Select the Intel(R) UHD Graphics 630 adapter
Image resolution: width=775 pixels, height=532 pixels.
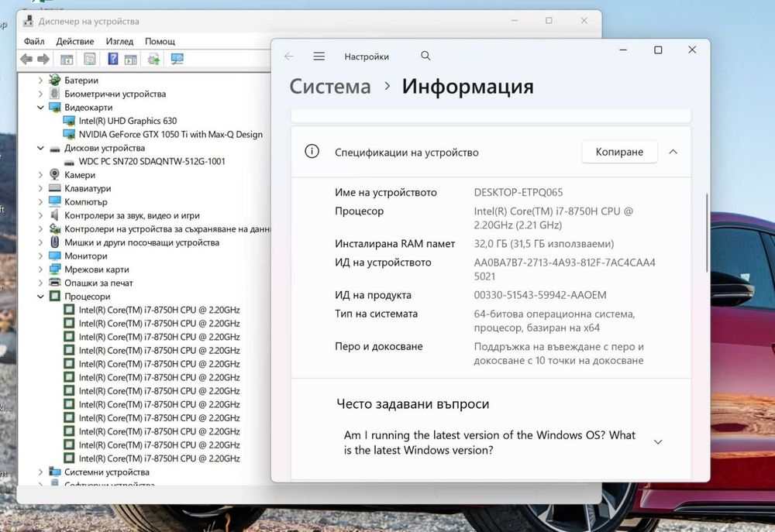(x=128, y=121)
